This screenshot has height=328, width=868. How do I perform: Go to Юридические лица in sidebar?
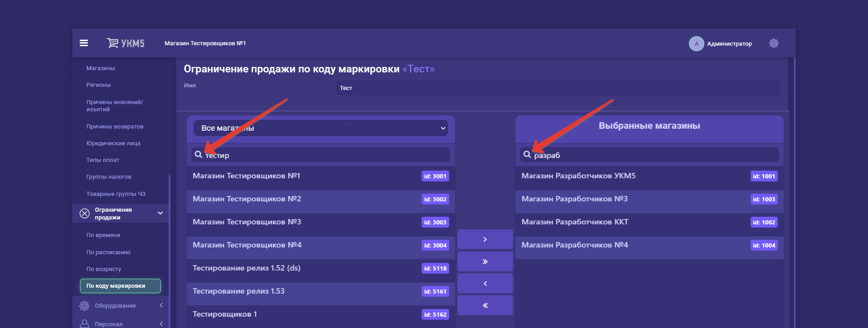click(113, 143)
